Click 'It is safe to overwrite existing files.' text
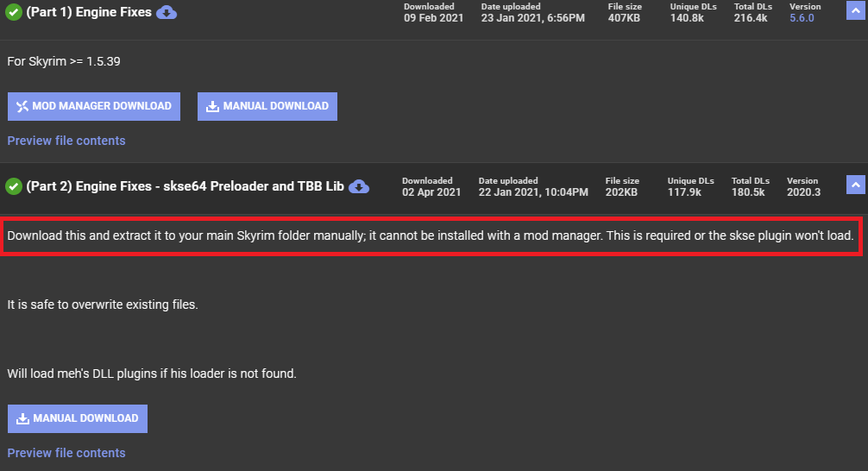This screenshot has height=471, width=868. tap(103, 305)
